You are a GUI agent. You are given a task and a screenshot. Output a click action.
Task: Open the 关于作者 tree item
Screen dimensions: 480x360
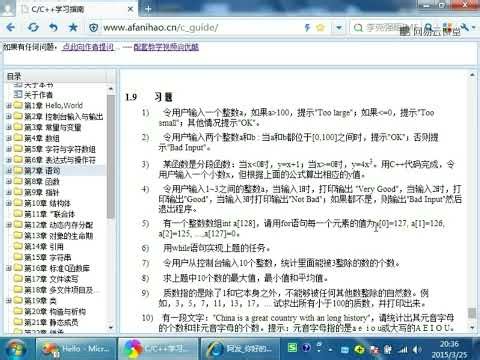pyautogui.click(x=38, y=95)
